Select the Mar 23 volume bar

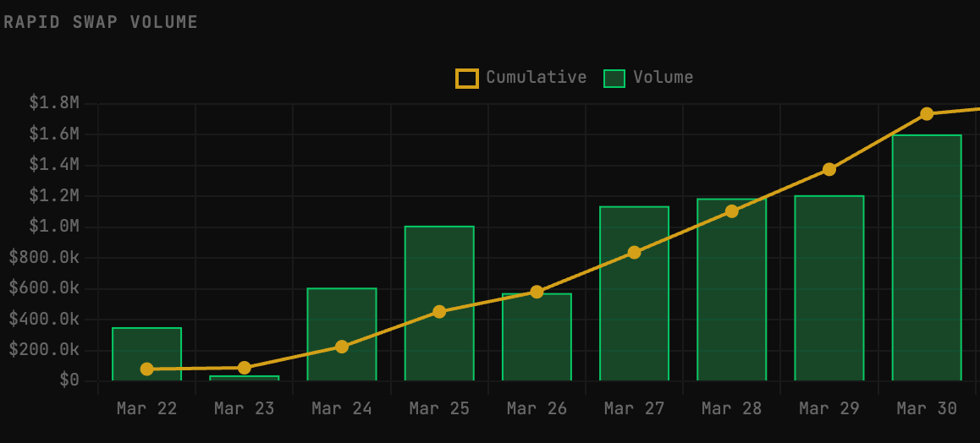click(245, 378)
